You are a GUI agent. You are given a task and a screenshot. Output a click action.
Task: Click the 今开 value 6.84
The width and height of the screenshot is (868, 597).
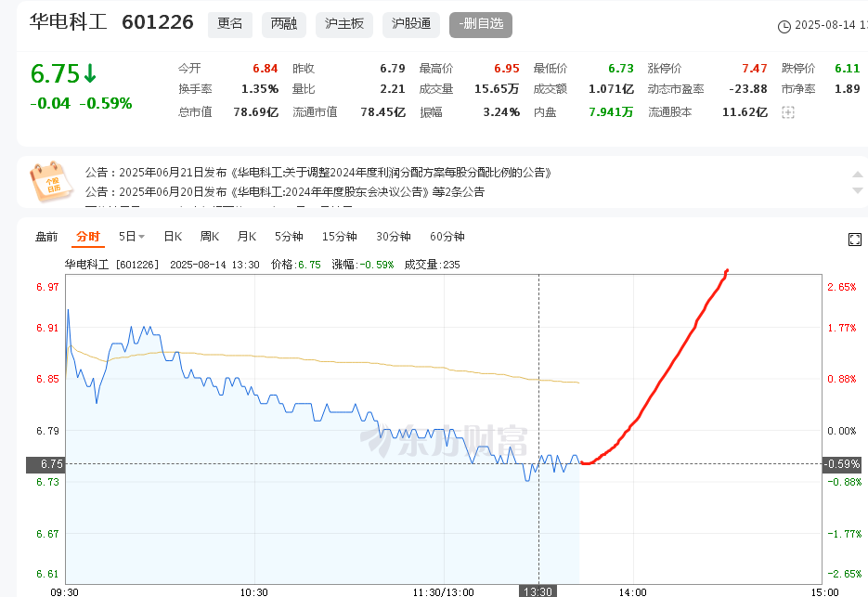click(266, 68)
